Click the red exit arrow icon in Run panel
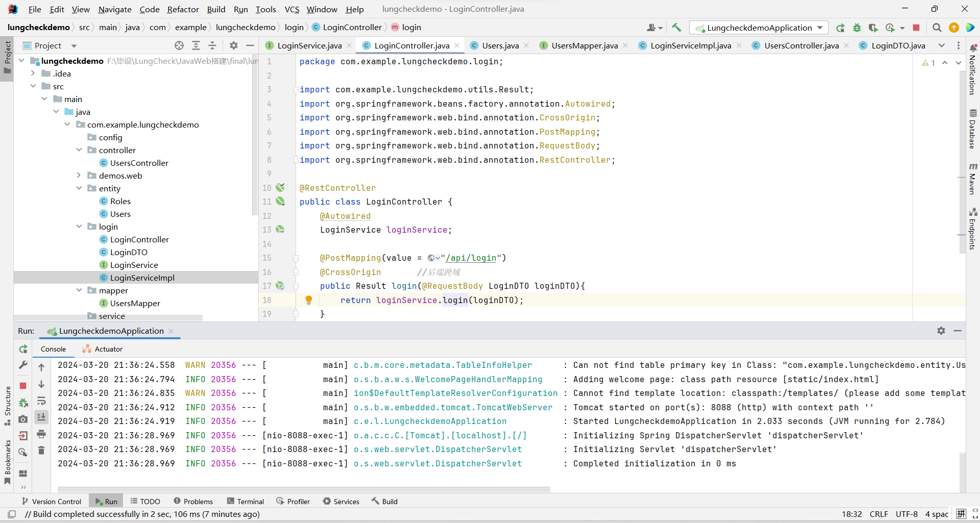This screenshot has width=980, height=523. click(x=23, y=435)
